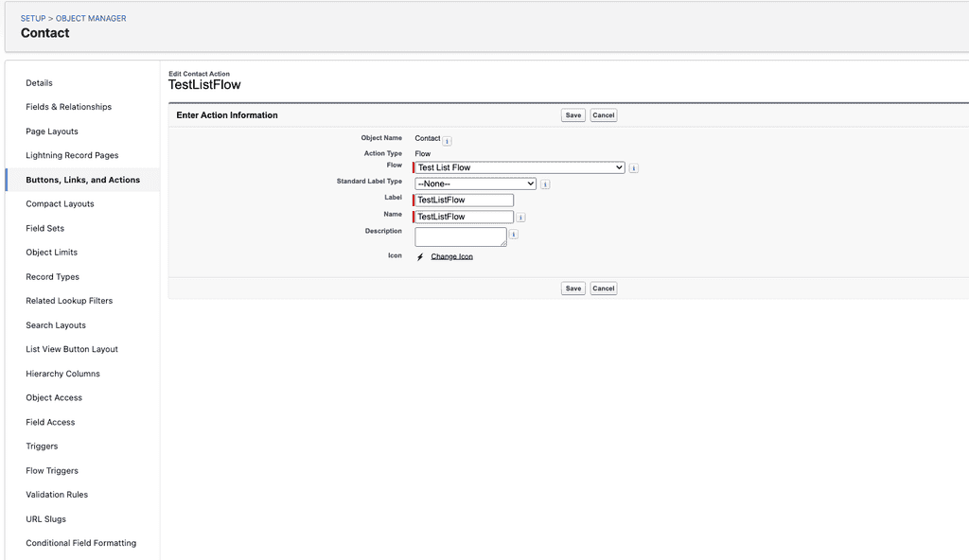This screenshot has height=560, width=969.
Task: Open the Object Manager breadcrumb link
Action: coord(91,19)
